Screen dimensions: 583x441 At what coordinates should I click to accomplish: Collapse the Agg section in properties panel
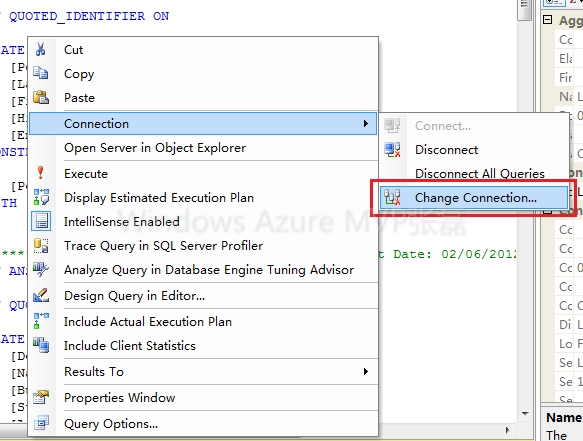(x=548, y=19)
